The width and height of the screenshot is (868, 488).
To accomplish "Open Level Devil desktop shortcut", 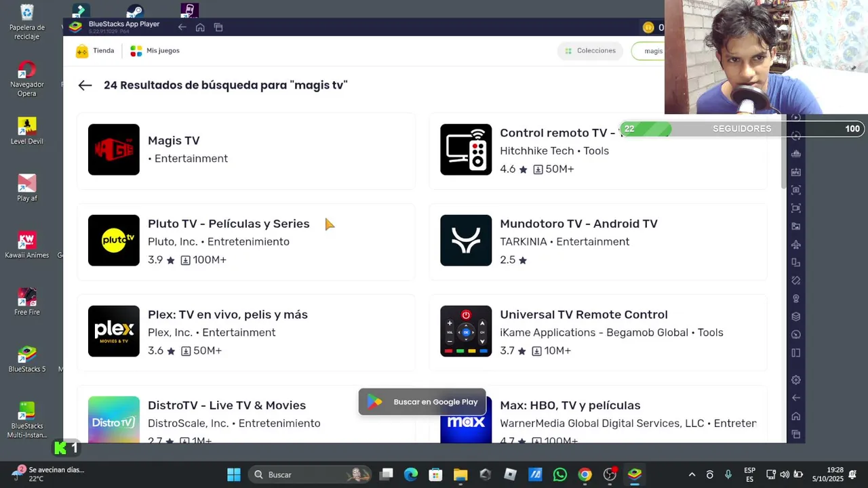I will [27, 131].
